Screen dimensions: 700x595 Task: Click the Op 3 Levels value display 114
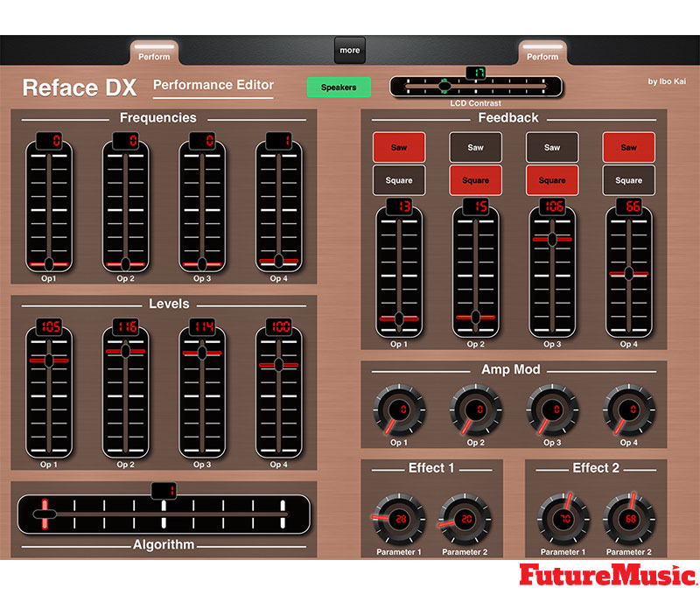(202, 326)
